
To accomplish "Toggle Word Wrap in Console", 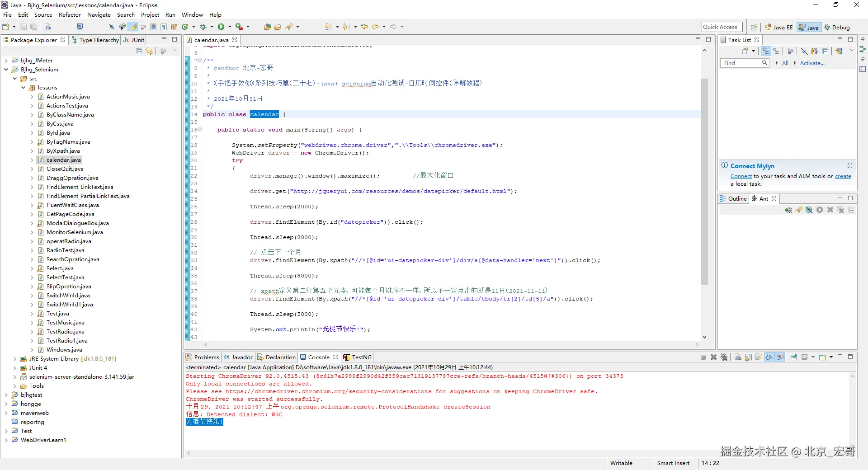I will [x=759, y=357].
